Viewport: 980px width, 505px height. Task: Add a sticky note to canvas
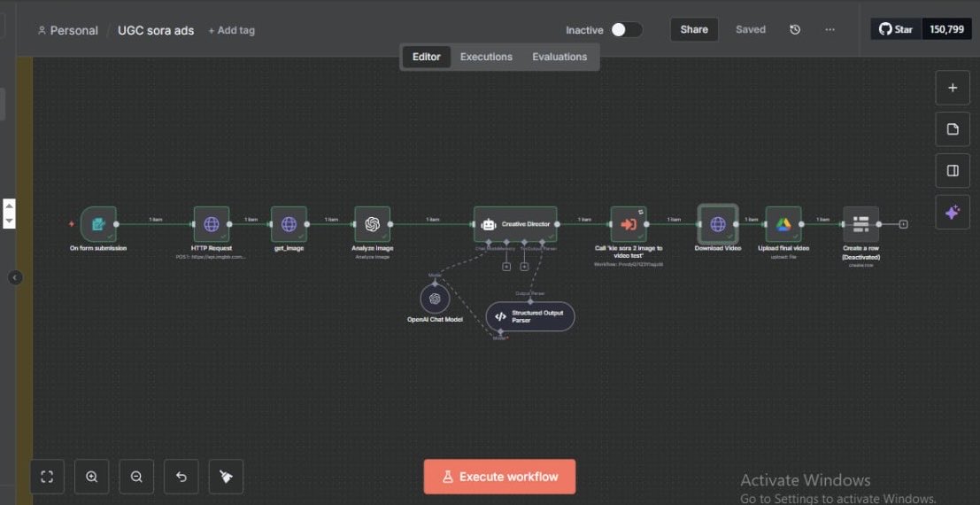(x=953, y=129)
